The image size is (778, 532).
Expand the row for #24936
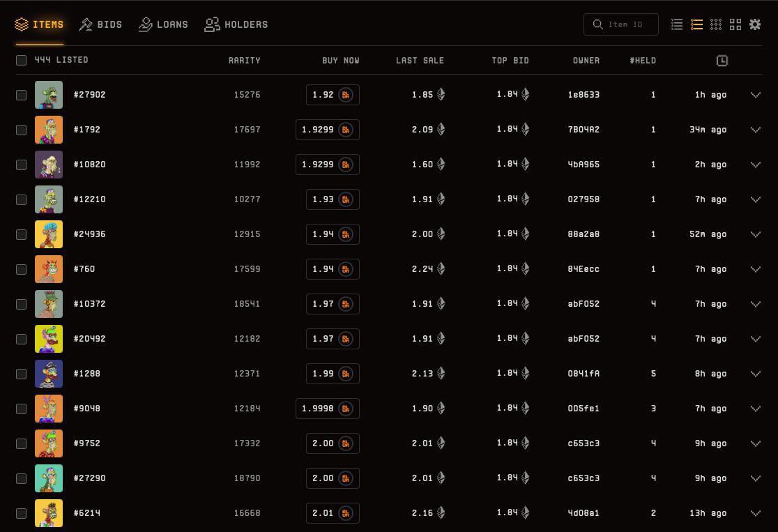point(755,234)
